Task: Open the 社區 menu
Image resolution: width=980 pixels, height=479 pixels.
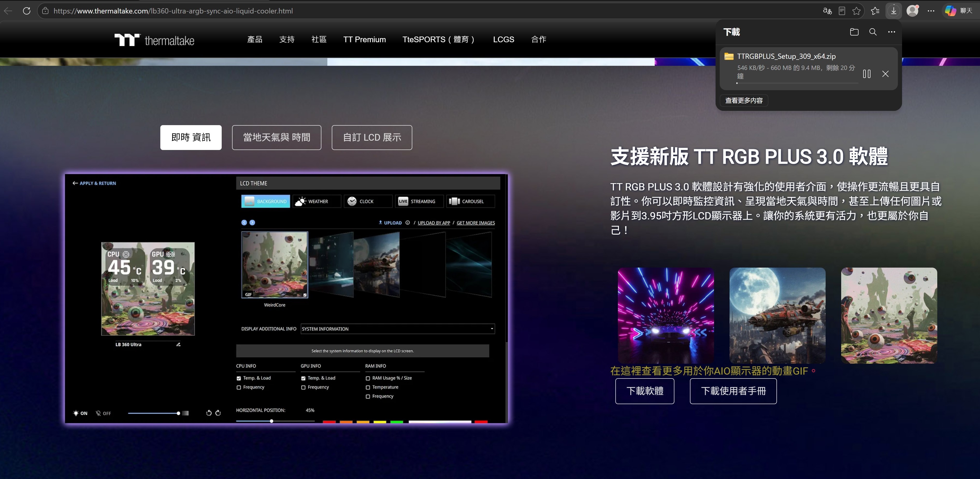Action: click(x=319, y=39)
